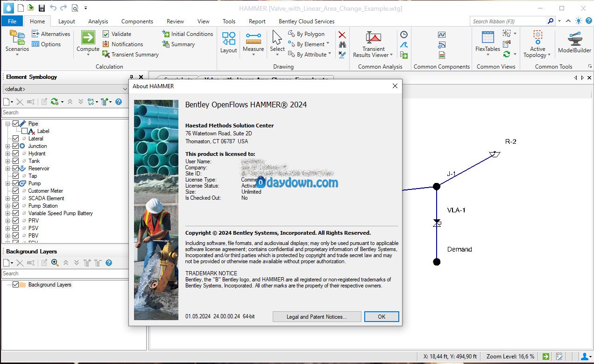Click OK in About HAMMER dialog
This screenshot has height=364, width=594.
(382, 317)
